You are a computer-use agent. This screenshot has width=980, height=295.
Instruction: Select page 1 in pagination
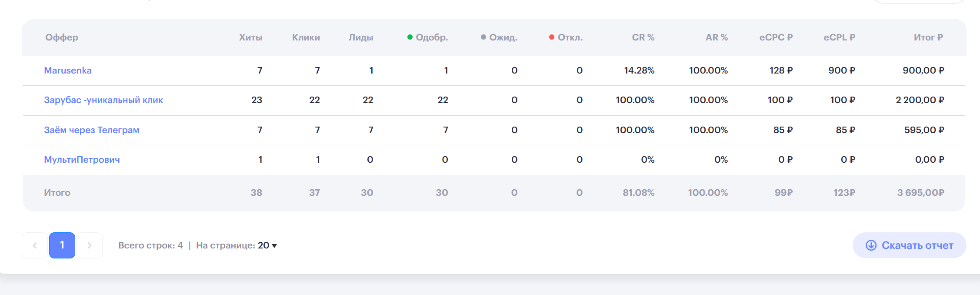coord(62,245)
